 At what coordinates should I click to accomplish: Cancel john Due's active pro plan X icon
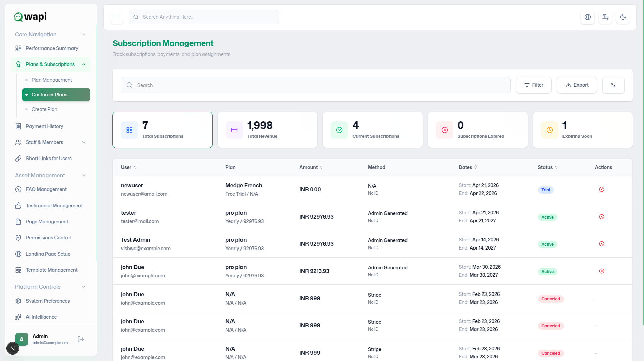point(602,271)
